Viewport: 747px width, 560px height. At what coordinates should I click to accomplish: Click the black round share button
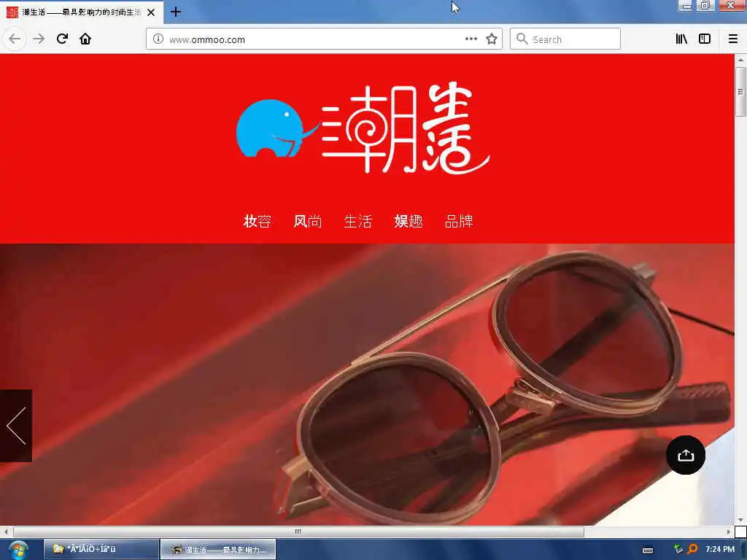coord(686,455)
